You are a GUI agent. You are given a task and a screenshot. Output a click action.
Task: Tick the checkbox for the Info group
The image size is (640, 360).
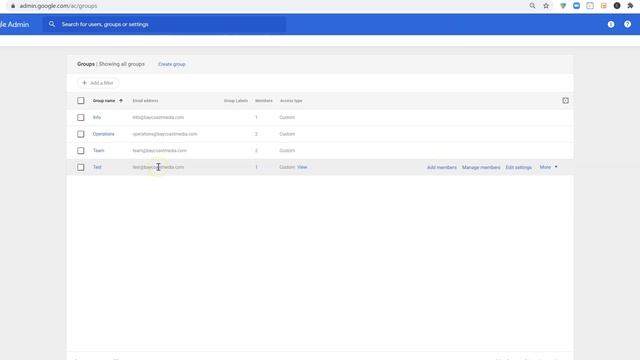click(x=81, y=118)
